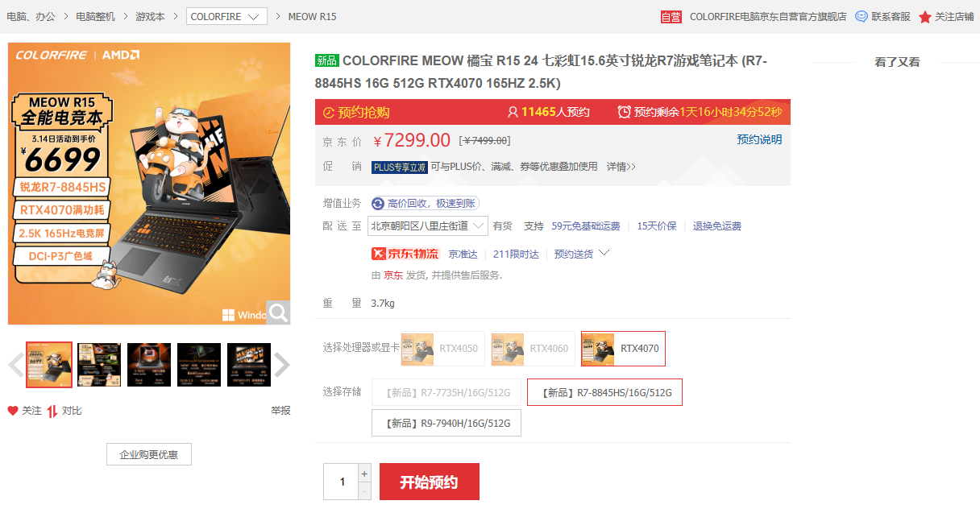This screenshot has width=980, height=513.
Task: Show previous thumbnails with left arrow
Action: [16, 365]
